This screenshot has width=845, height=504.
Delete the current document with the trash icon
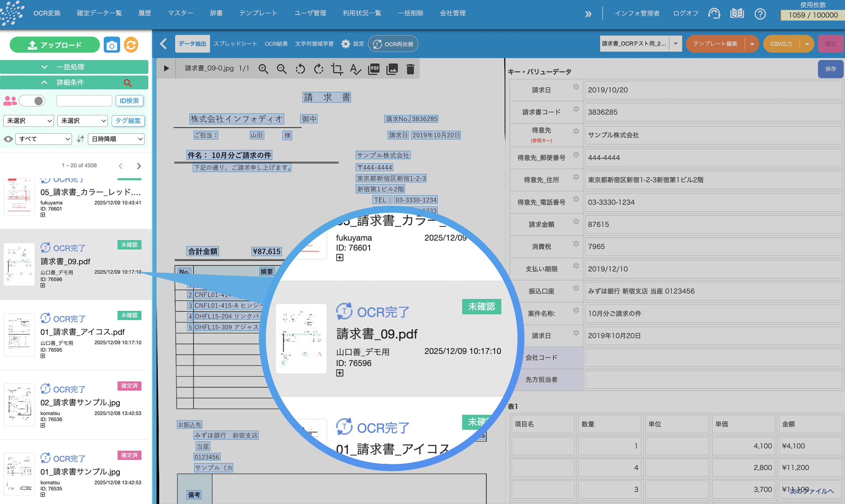411,69
